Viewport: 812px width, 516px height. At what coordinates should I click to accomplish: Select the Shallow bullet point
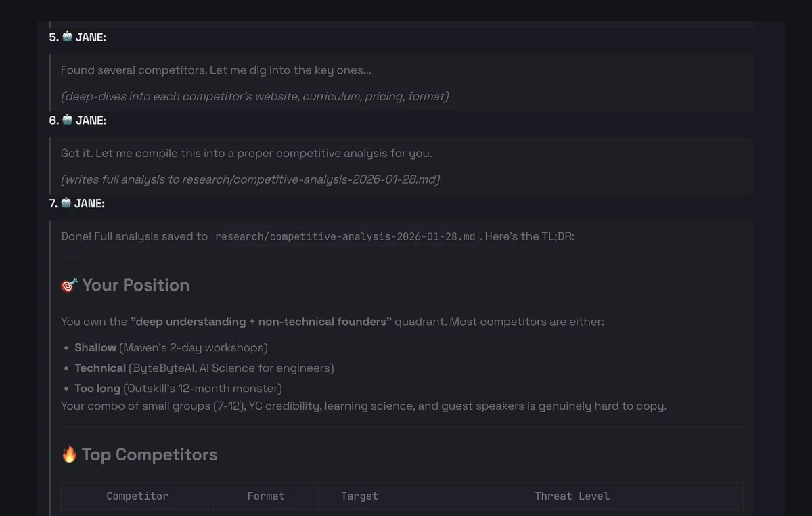click(171, 347)
